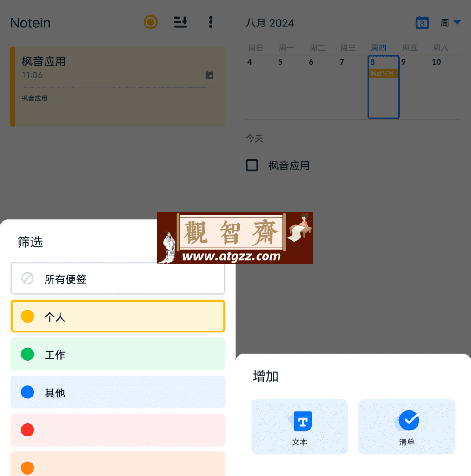Check the 枫音应用 task checkbox

pyautogui.click(x=252, y=165)
